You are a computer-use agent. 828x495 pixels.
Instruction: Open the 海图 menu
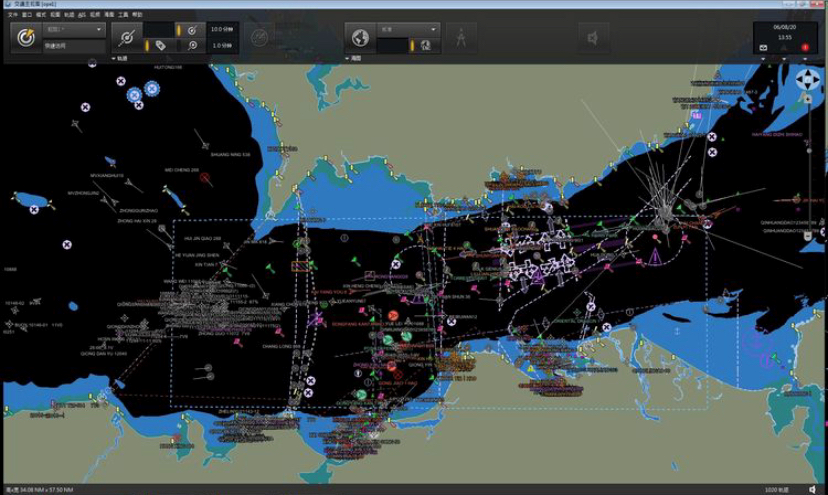tap(109, 15)
